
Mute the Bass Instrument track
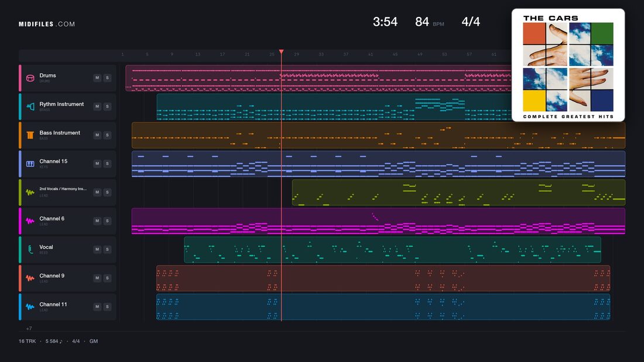[97, 135]
